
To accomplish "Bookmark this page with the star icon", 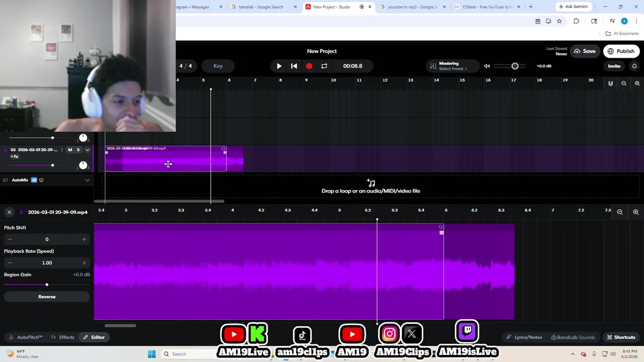I will (559, 21).
